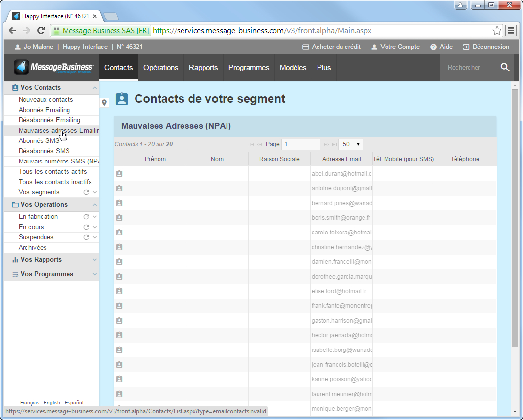Collapse the Vos Contacts section
This screenshot has width=523, height=420.
(95, 87)
